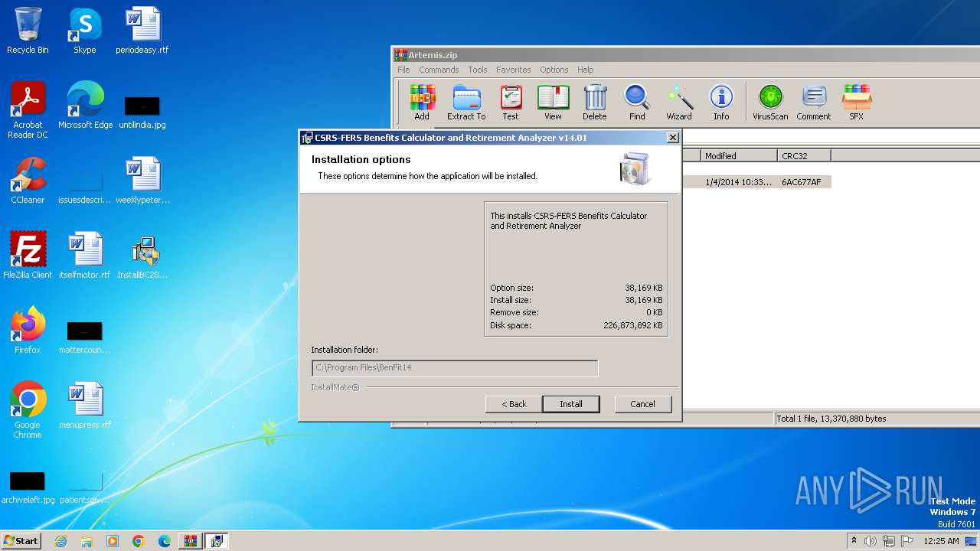The image size is (980, 551).
Task: Select the file row dated 1/4/2014
Action: click(x=756, y=182)
